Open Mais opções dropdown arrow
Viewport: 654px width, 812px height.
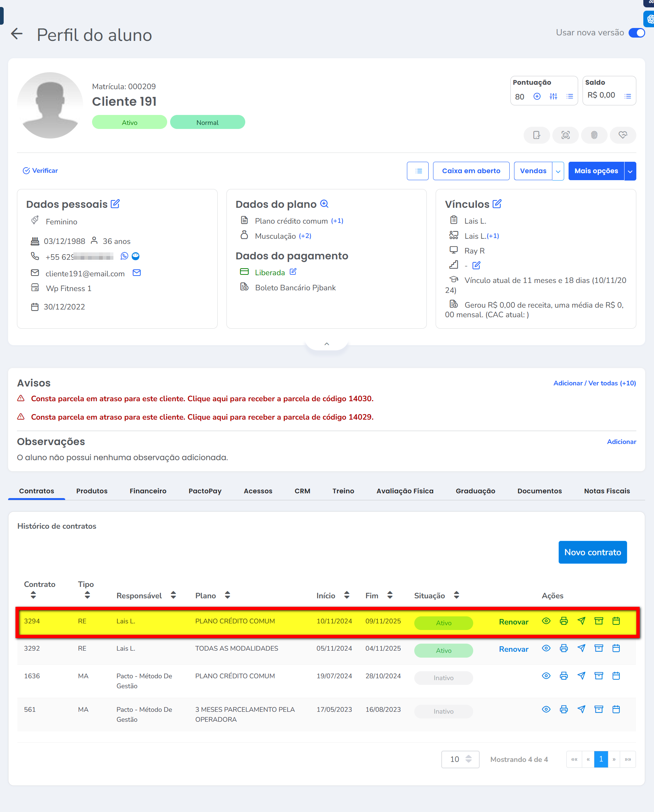[630, 171]
